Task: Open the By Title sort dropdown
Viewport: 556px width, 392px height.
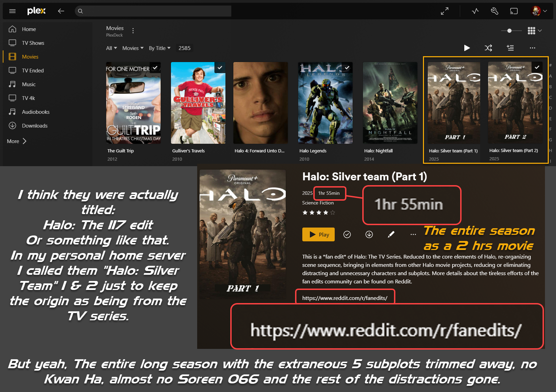Action: (160, 48)
